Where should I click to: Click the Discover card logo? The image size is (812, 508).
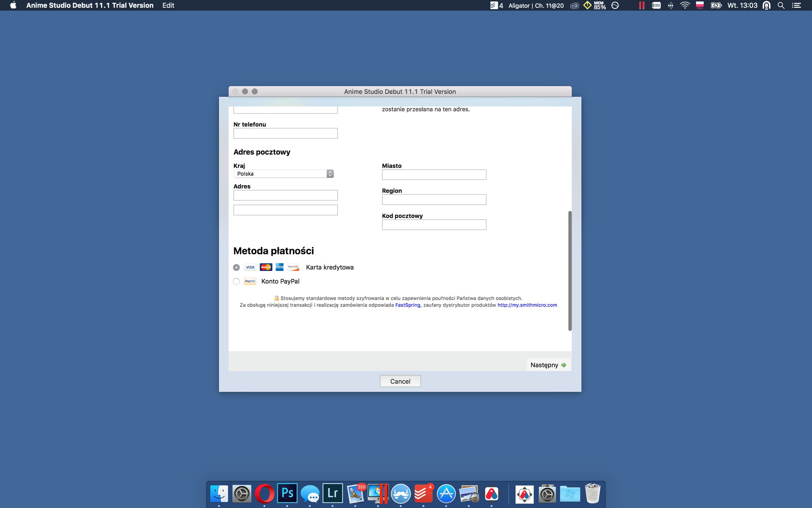click(x=293, y=267)
